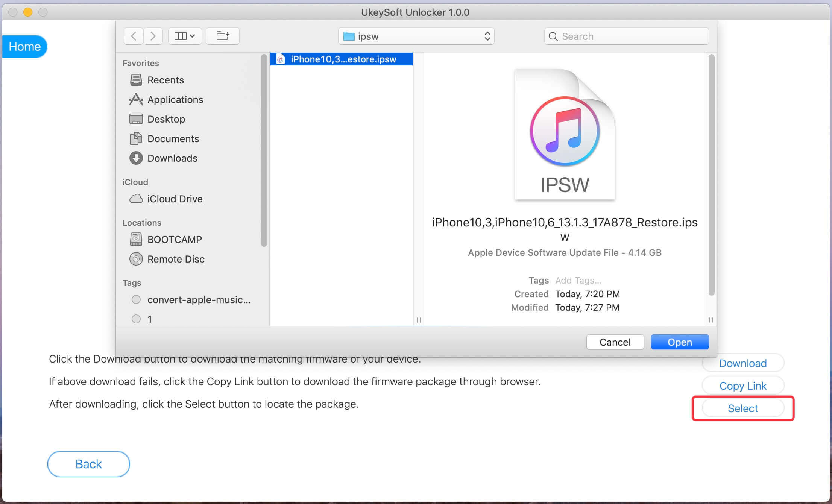Expand the ipsw folder dropdown menu
This screenshot has width=832, height=504.
[487, 36]
